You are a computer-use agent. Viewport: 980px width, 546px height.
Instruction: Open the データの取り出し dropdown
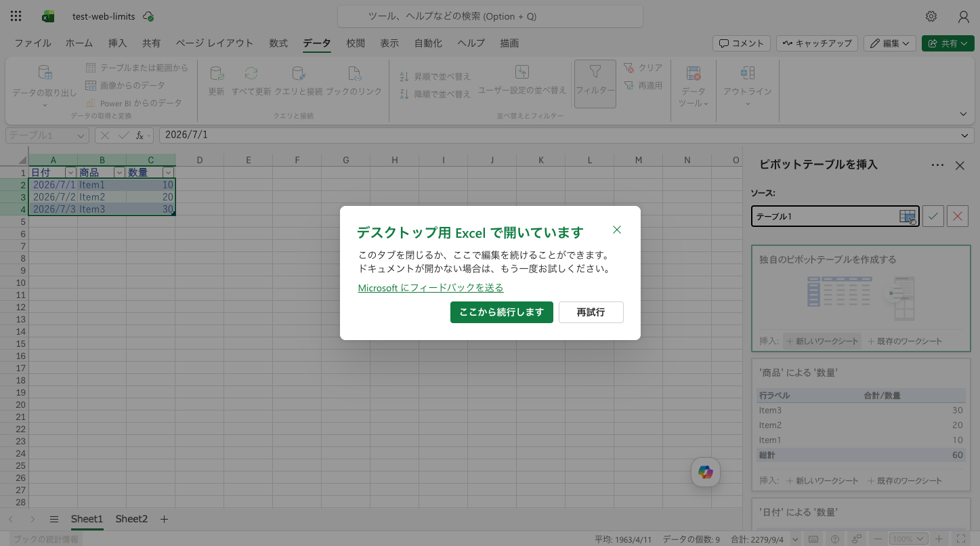coord(45,85)
